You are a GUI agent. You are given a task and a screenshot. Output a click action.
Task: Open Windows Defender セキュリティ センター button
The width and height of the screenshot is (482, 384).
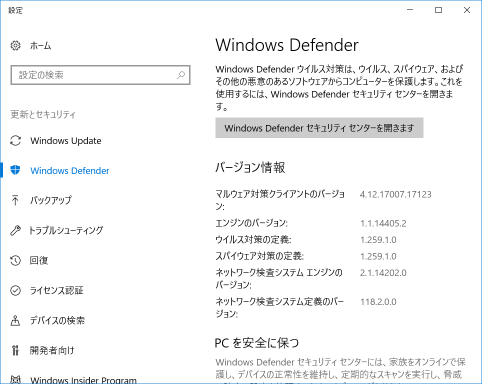(319, 128)
